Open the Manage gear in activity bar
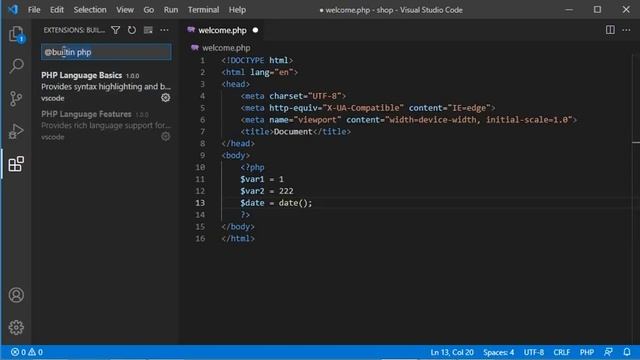Image resolution: width=640 pixels, height=360 pixels. click(16, 327)
